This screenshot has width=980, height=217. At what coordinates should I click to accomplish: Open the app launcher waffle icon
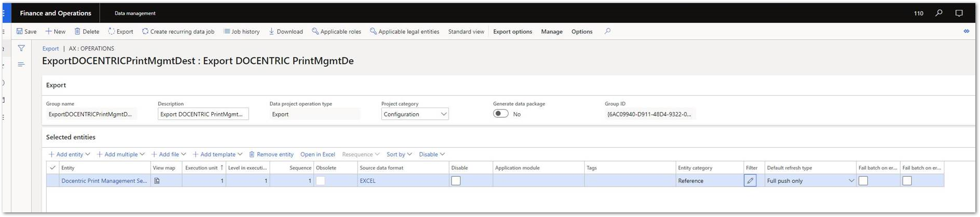coord(4,13)
